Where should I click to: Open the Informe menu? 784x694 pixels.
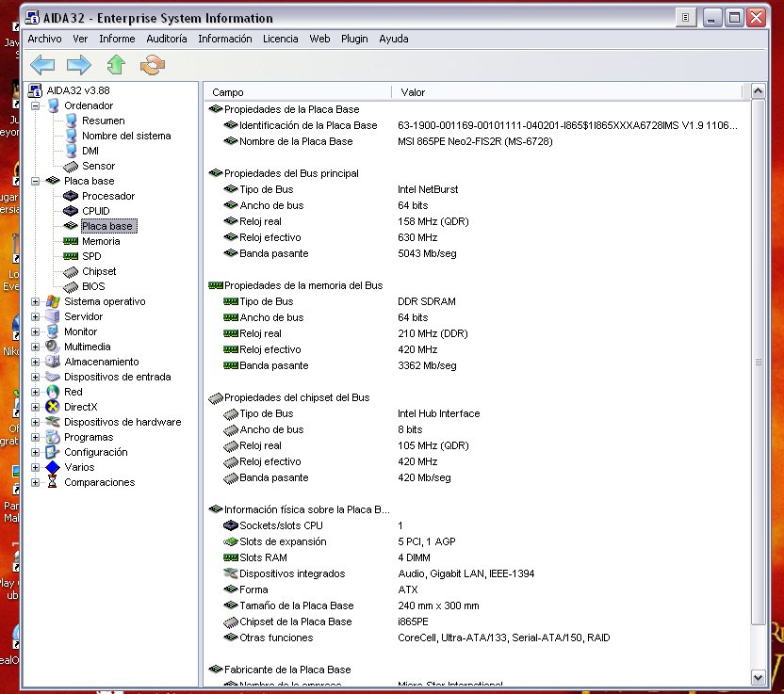[117, 39]
